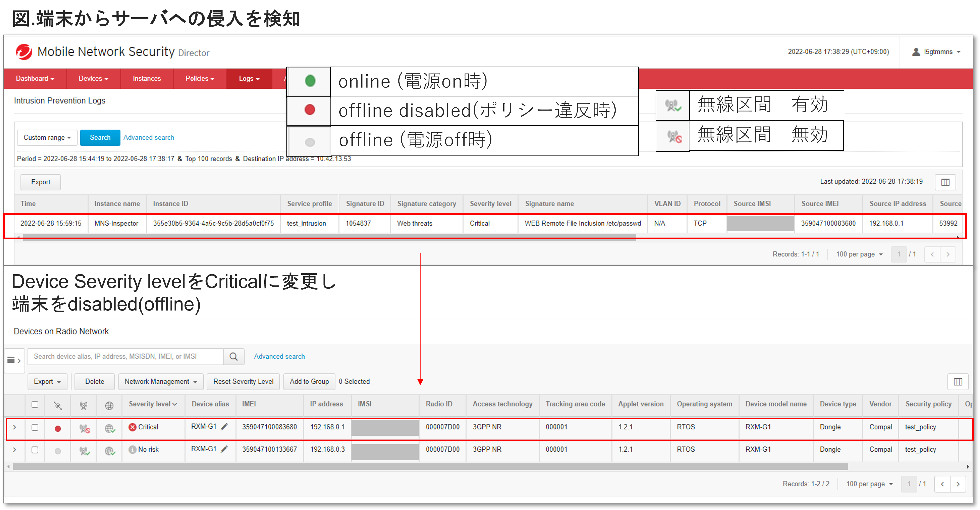
Task: Open the Logs menu
Action: 249,78
